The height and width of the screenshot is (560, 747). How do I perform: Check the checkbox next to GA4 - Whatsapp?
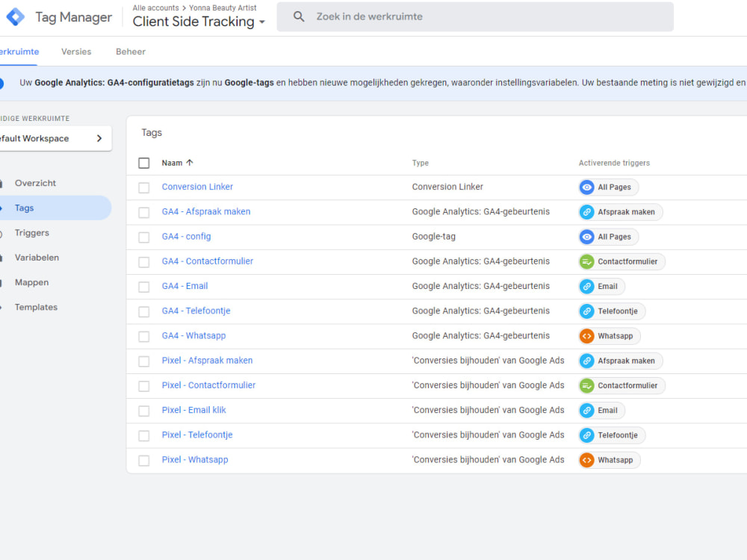tap(144, 336)
